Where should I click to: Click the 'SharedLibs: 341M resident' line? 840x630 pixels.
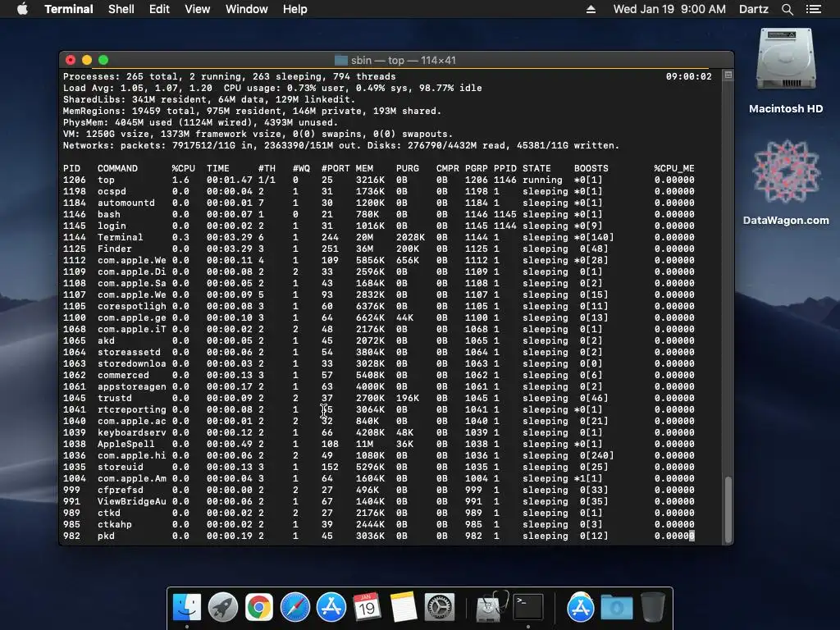[x=209, y=99]
